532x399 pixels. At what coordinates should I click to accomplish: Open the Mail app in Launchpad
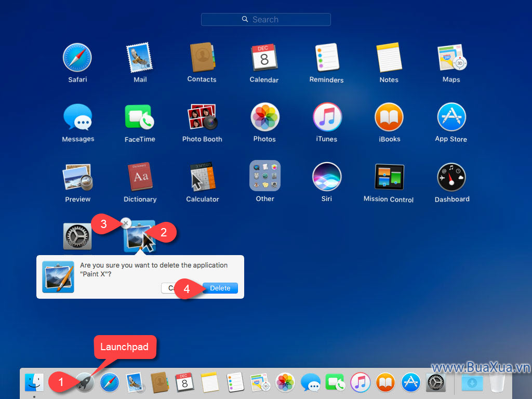[139, 58]
